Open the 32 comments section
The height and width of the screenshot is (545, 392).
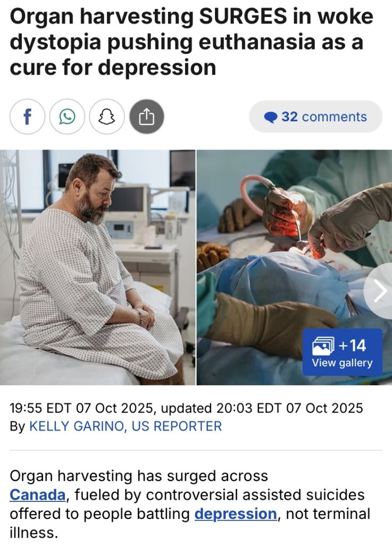(315, 117)
